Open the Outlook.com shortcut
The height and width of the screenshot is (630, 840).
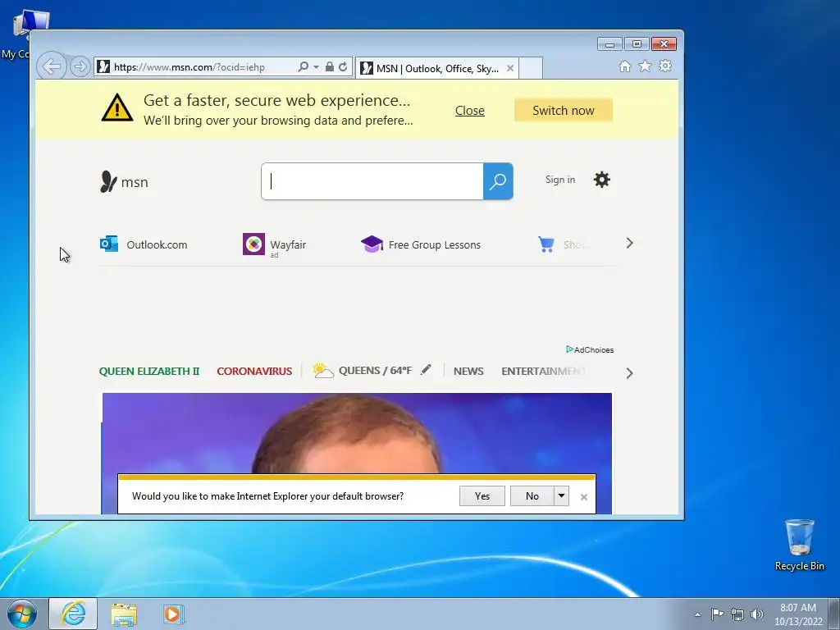[x=144, y=244]
